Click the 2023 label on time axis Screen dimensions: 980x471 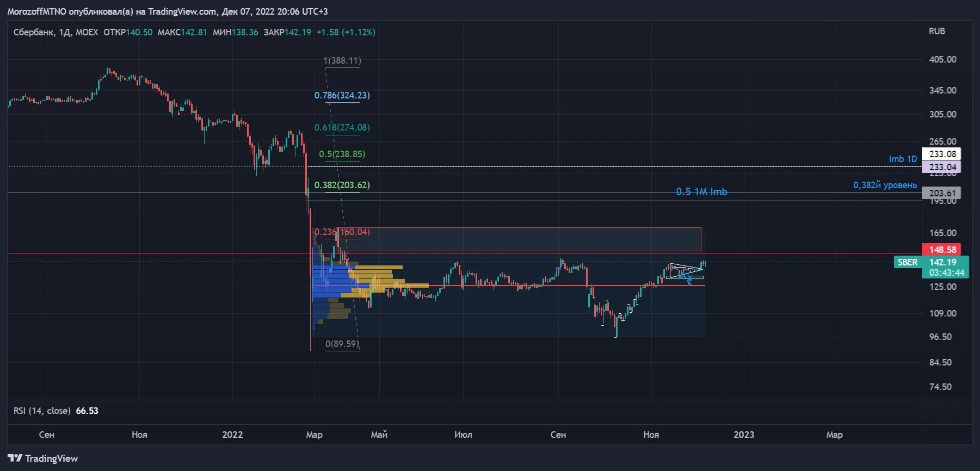[x=744, y=435]
